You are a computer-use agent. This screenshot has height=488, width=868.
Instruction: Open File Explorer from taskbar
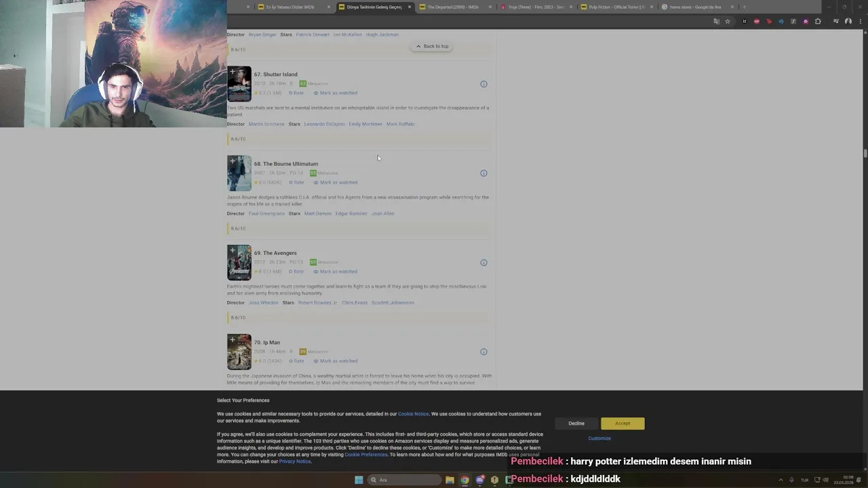click(450, 480)
